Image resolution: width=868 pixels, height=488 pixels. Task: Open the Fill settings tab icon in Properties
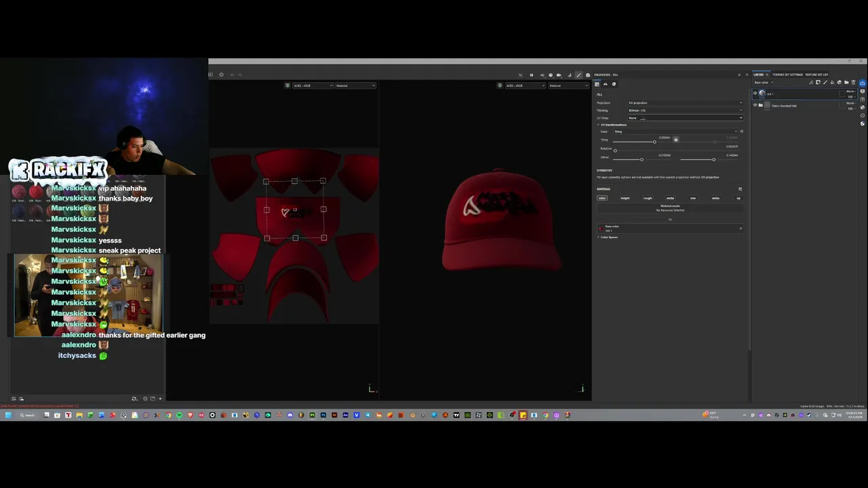(x=597, y=84)
